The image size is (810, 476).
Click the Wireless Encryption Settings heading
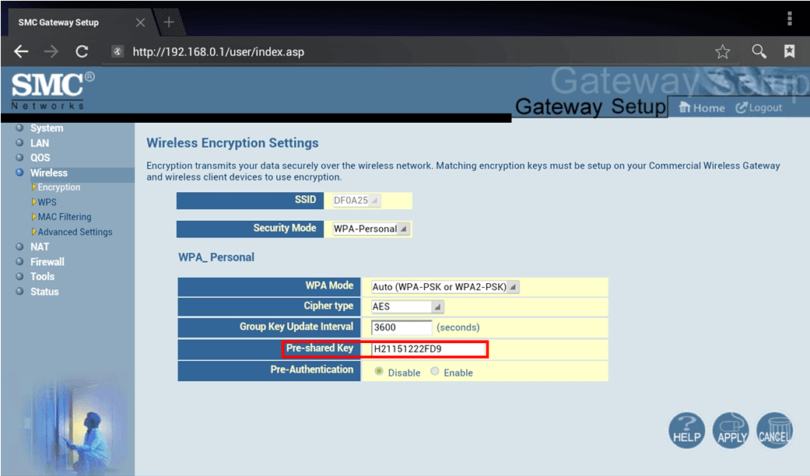pos(232,143)
